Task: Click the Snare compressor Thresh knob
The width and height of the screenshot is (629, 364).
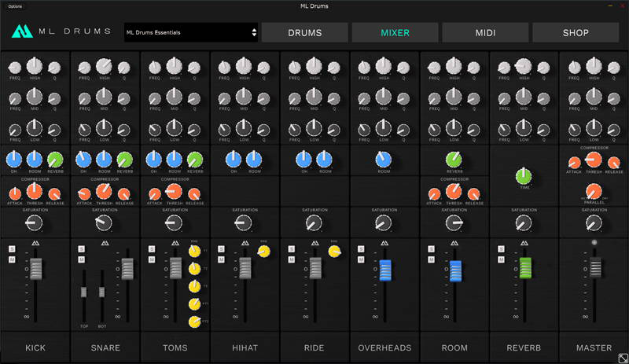Action: pos(105,192)
